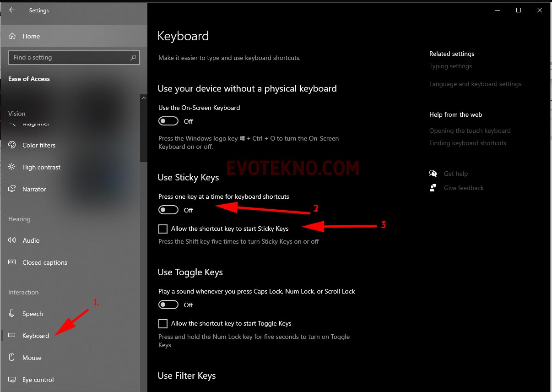Check Allow shortcut key to start Toggle Keys
552x392 pixels.
point(163,324)
